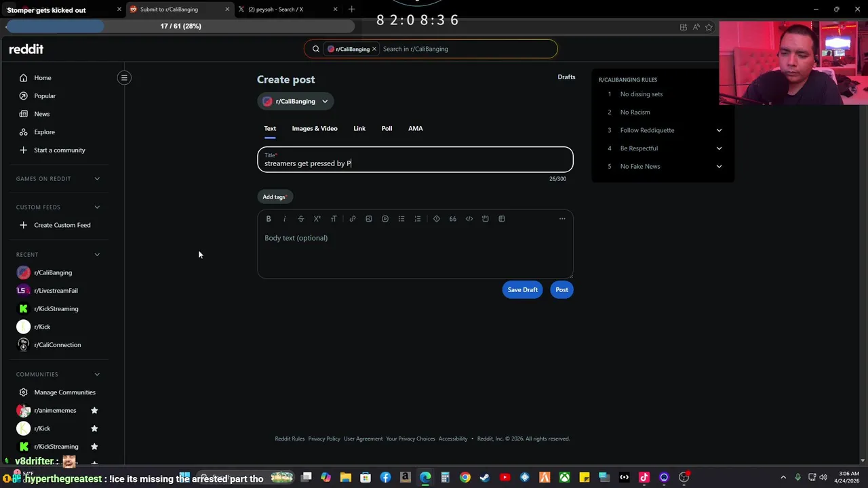This screenshot has height=488, width=868.
Task: Mark text as spoiler
Action: [437, 219]
